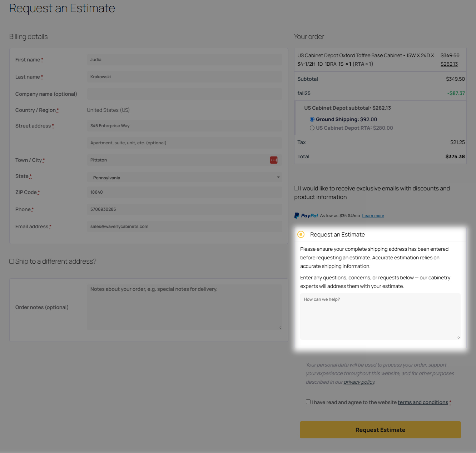
Task: Click the Order notes text area
Action: [184, 307]
